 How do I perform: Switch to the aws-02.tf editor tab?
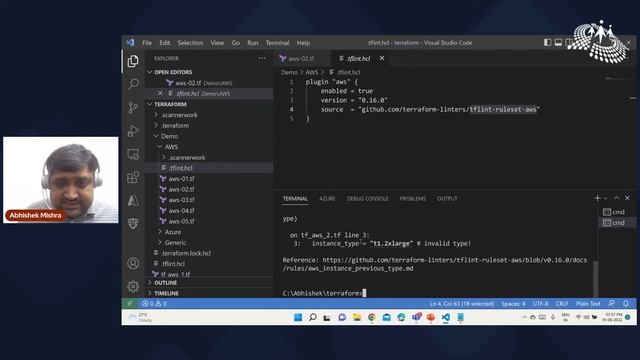[x=302, y=58]
